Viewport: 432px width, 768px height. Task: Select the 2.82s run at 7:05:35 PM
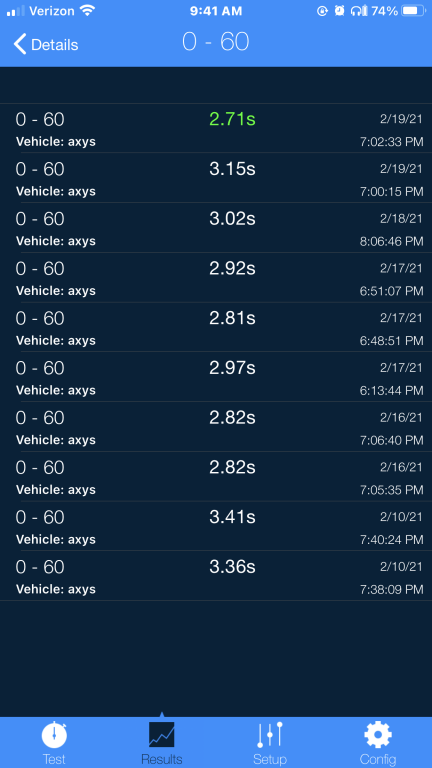pos(216,477)
